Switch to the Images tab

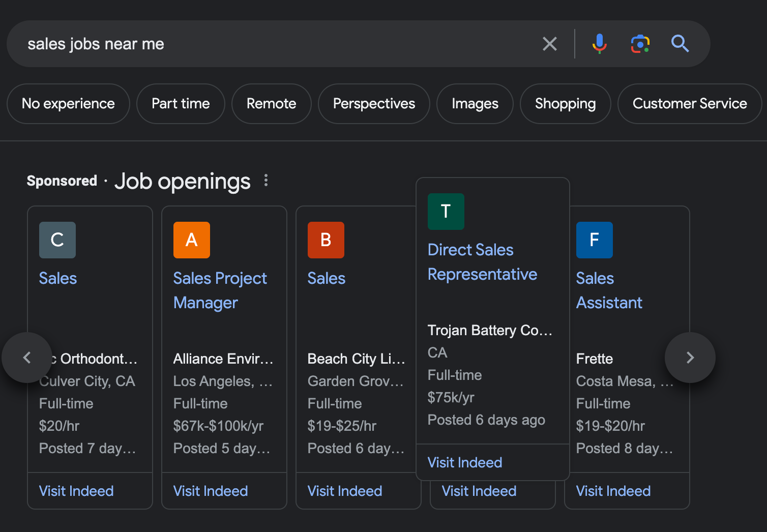click(x=475, y=104)
